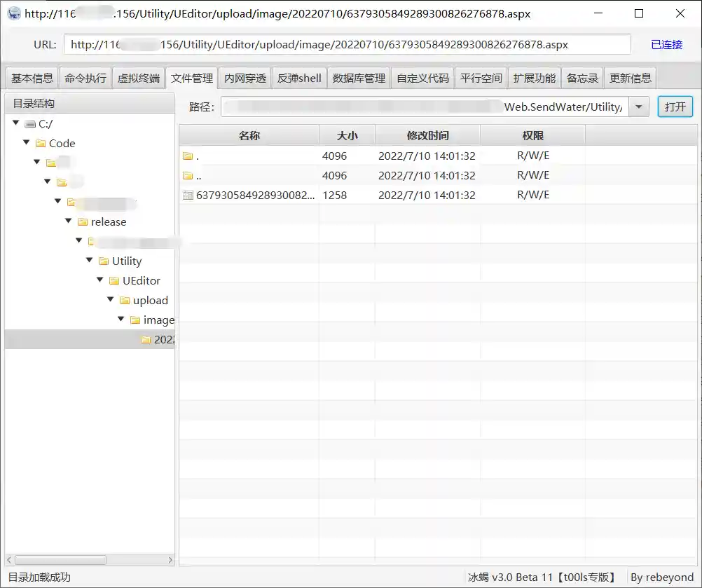The width and height of the screenshot is (702, 588).
Task: Collapse the image folder node
Action: click(x=121, y=320)
